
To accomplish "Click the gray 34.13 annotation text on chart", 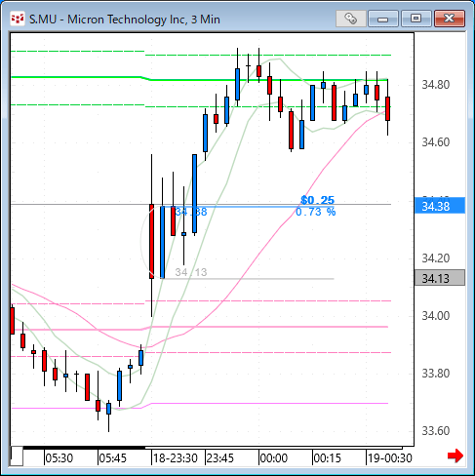I will (x=191, y=272).
